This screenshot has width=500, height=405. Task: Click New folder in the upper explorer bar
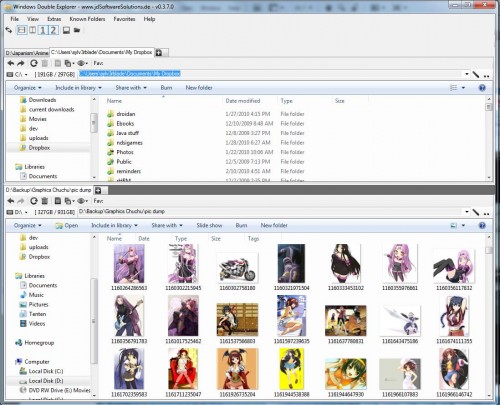point(199,88)
